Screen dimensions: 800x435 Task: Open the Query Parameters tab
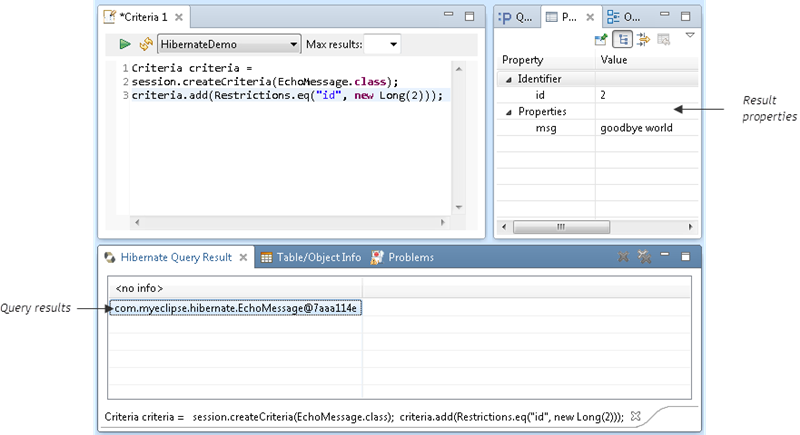click(x=517, y=17)
